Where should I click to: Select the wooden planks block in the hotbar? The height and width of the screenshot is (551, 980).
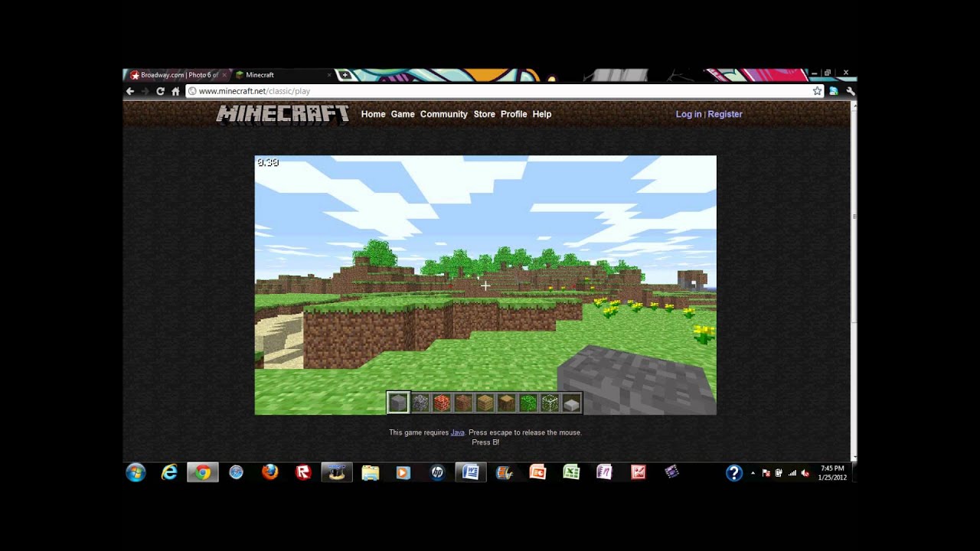pos(485,403)
